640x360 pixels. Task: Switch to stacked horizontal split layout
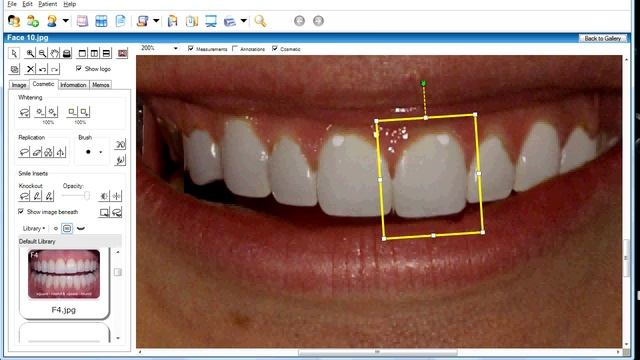(106, 53)
